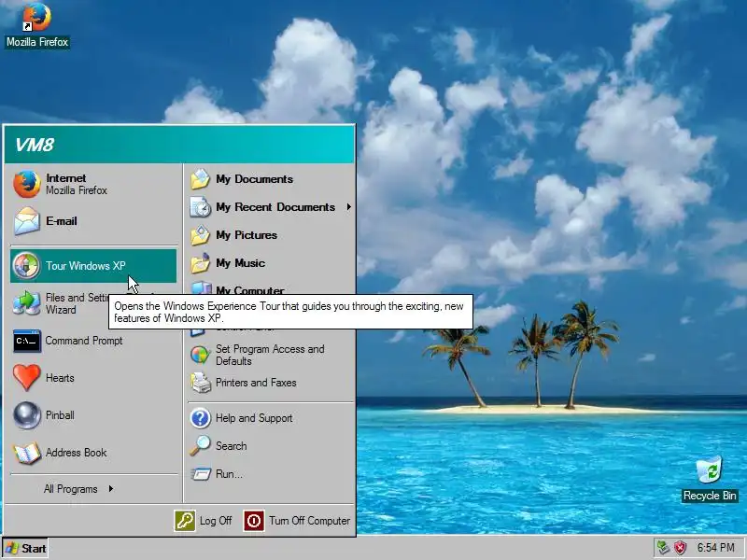The width and height of the screenshot is (747, 560).
Task: Click the My Pictures folder icon
Action: pos(200,235)
